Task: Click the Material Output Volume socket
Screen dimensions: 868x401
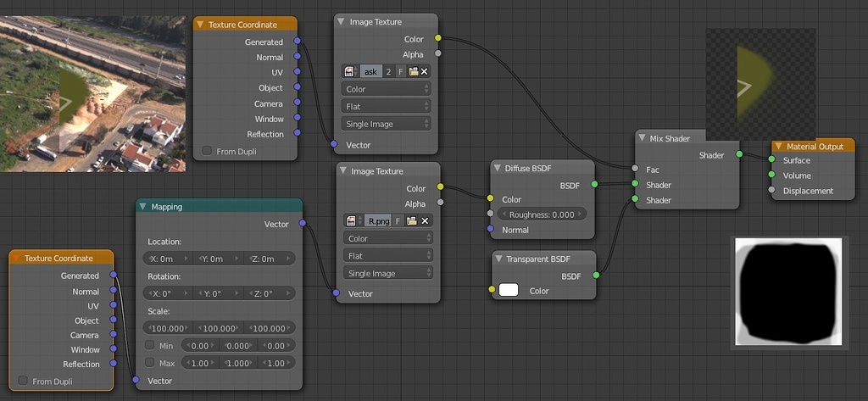Action: [771, 175]
